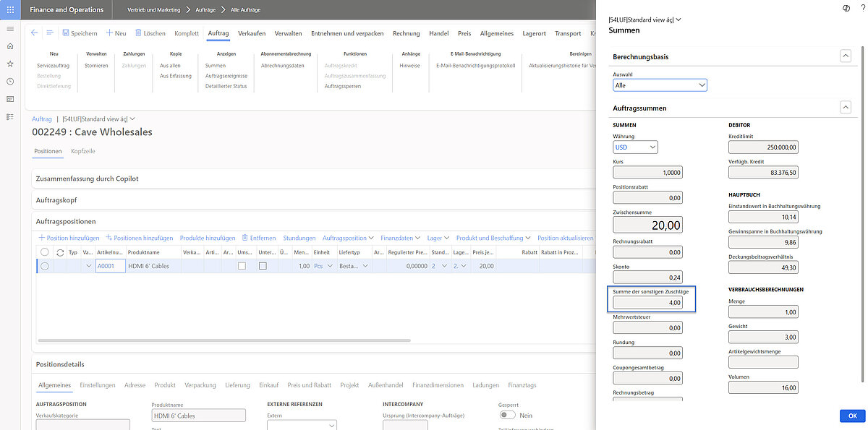Expand Zusammenfassung durch Copilot section
Image resolution: width=868 pixels, height=430 pixels.
[314, 178]
